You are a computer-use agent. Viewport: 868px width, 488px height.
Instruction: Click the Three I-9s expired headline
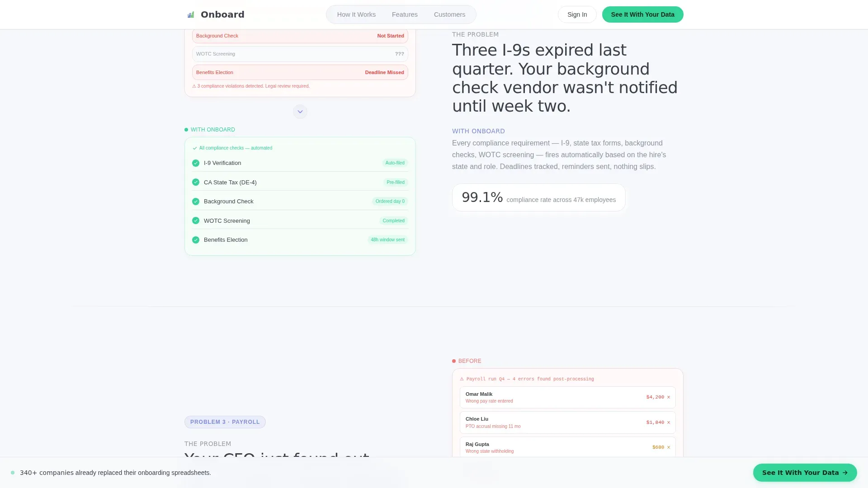(x=565, y=78)
